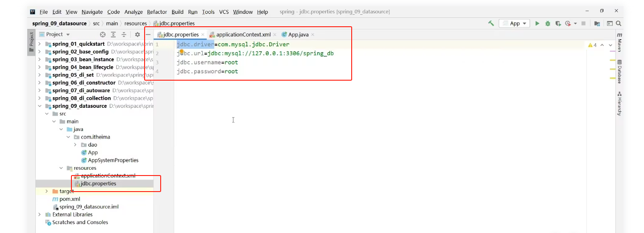This screenshot has width=644, height=233.
Task: Click the Build project hammer icon
Action: [x=491, y=23]
